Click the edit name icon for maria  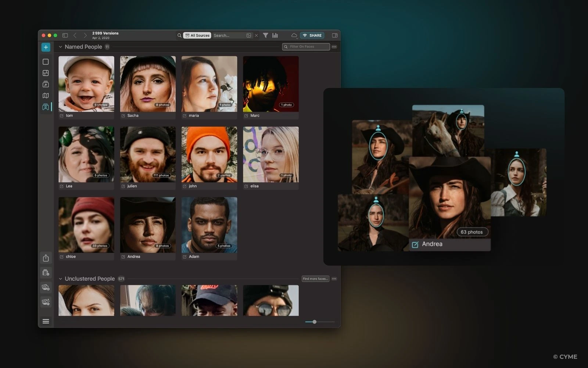[x=184, y=116]
